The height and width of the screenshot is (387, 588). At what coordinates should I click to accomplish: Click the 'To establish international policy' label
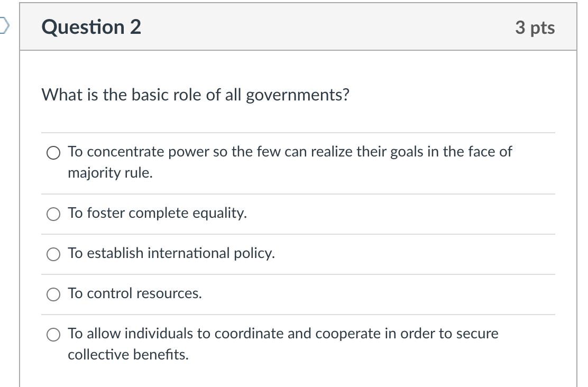tap(171, 253)
